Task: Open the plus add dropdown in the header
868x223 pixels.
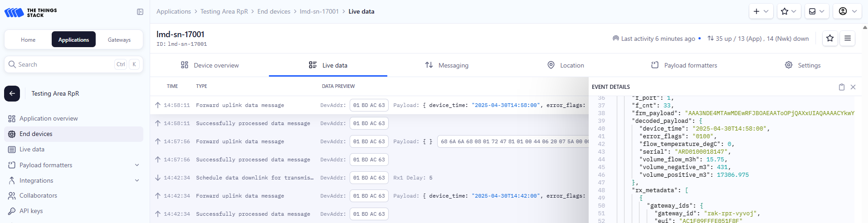Action: coord(761,11)
